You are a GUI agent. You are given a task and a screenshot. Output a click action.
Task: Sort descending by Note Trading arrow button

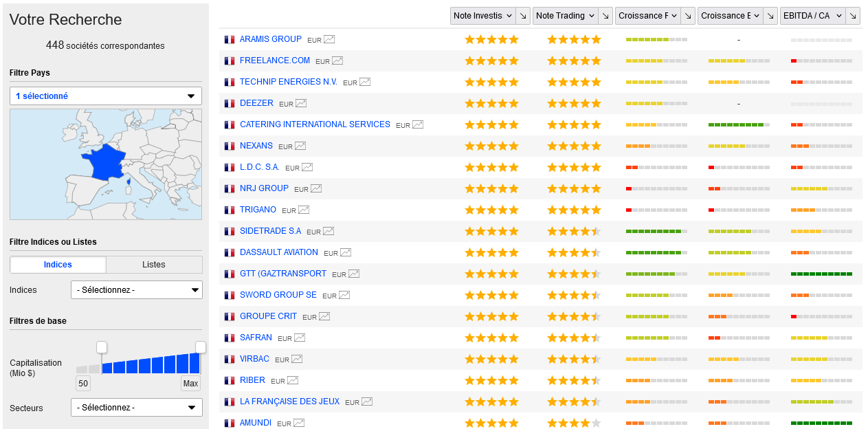click(x=605, y=16)
